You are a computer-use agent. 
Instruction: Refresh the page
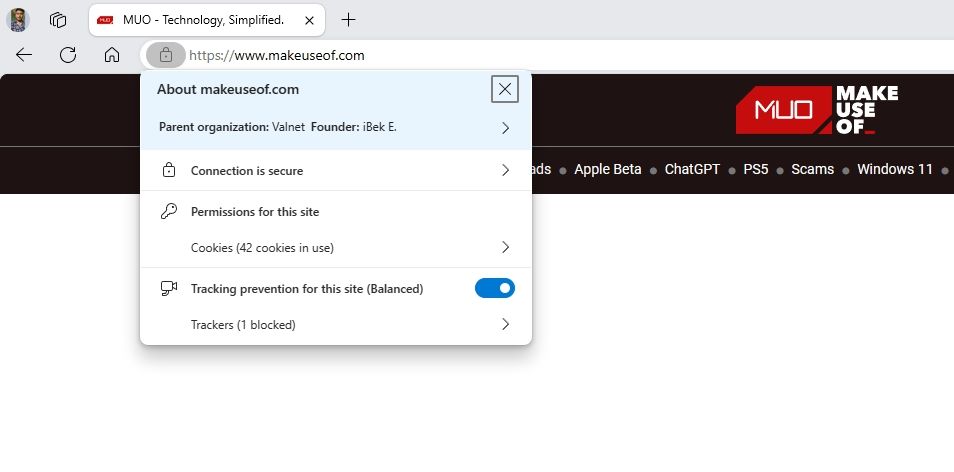coord(68,55)
